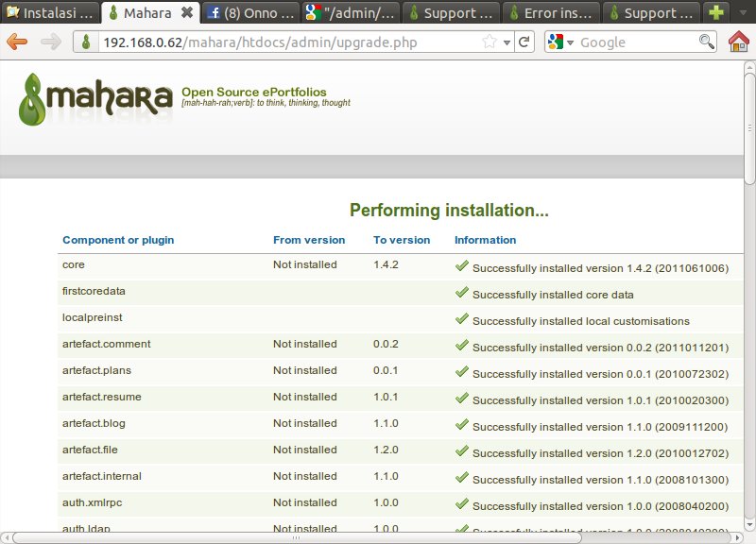Click the magnifying glass search icon
This screenshot has height=544, width=756.
pos(706,42)
